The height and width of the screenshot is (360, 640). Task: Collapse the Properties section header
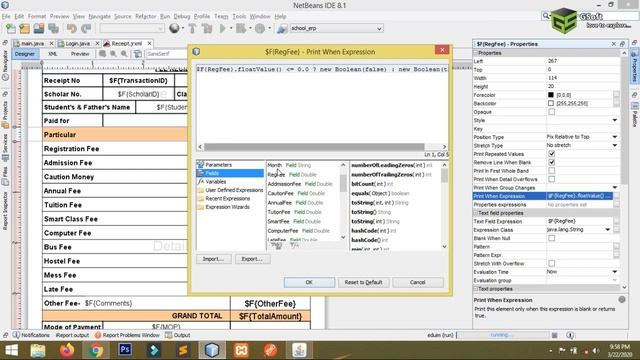point(476,53)
